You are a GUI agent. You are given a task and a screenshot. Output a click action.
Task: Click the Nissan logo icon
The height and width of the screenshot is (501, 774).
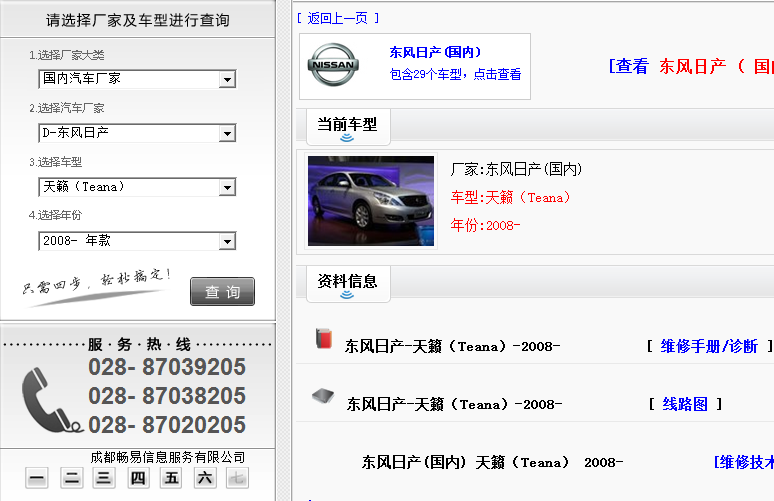333,65
